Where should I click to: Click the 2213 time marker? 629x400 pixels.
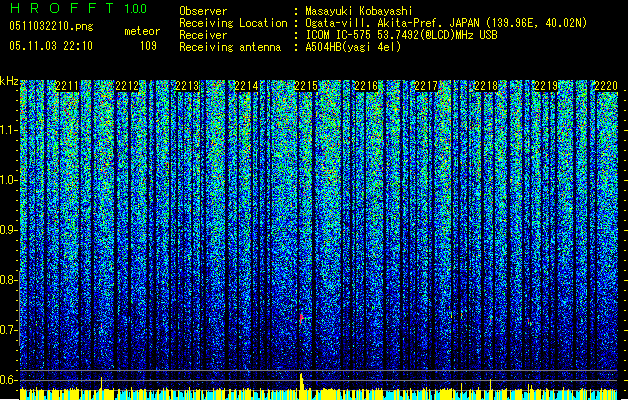[x=187, y=86]
